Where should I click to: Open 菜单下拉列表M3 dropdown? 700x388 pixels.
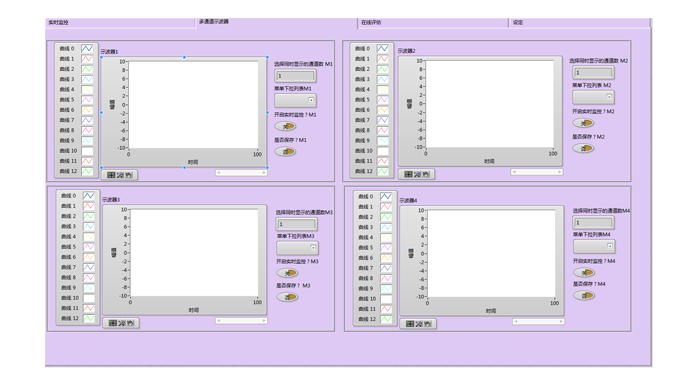point(297,248)
